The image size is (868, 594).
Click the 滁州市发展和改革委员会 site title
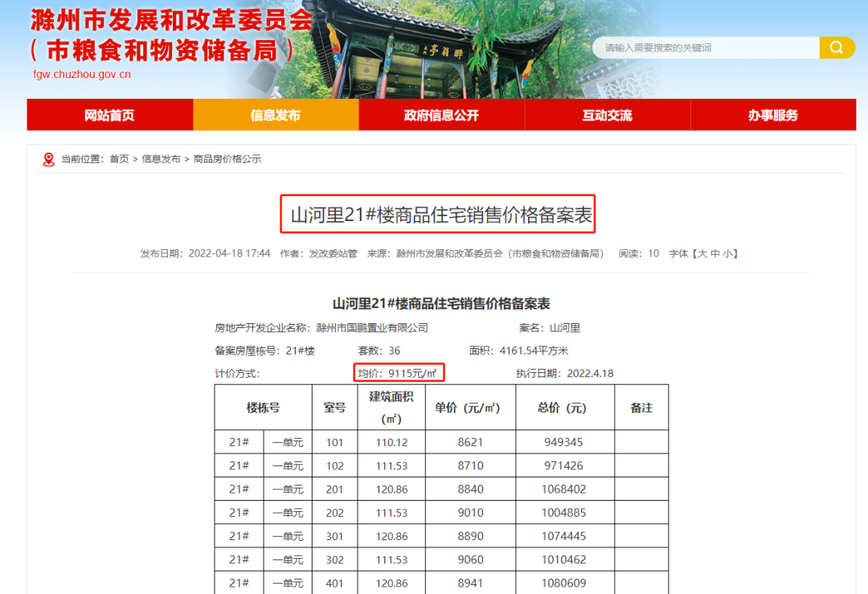(x=172, y=20)
